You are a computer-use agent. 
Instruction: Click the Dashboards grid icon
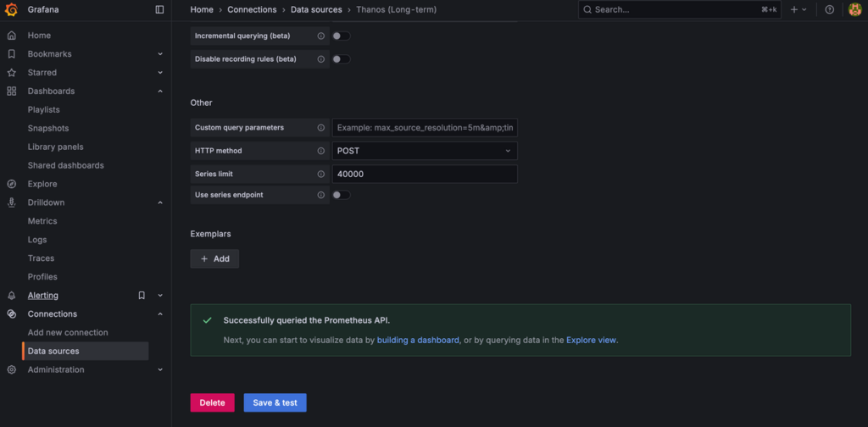[x=11, y=91]
